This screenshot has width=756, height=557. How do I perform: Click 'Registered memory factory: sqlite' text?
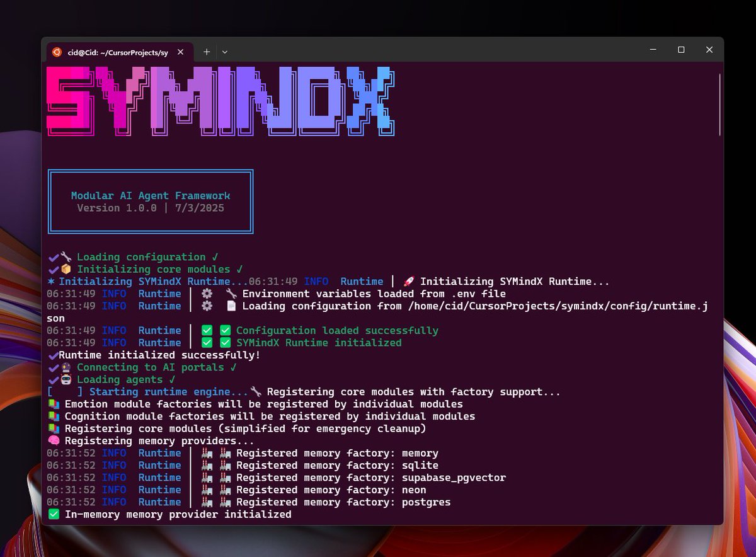pos(337,465)
